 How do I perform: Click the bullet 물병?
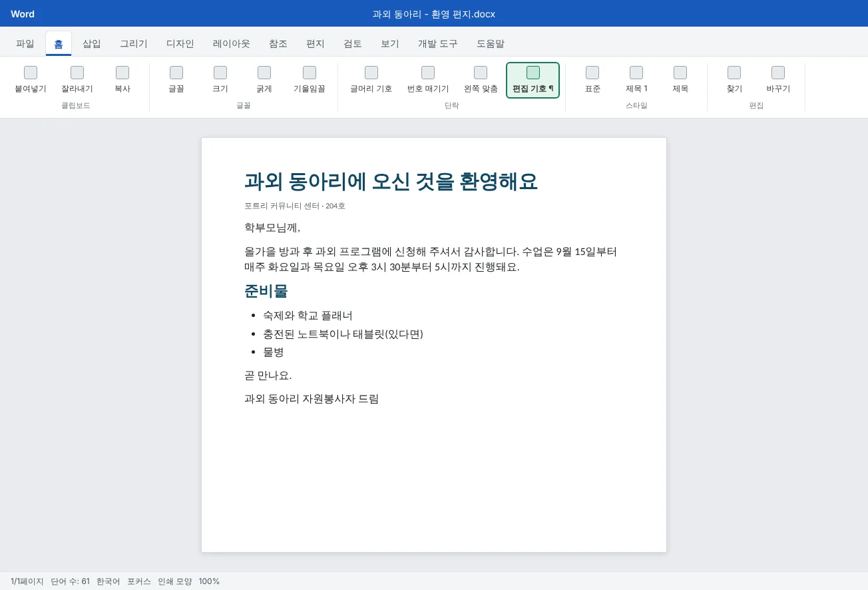point(274,352)
